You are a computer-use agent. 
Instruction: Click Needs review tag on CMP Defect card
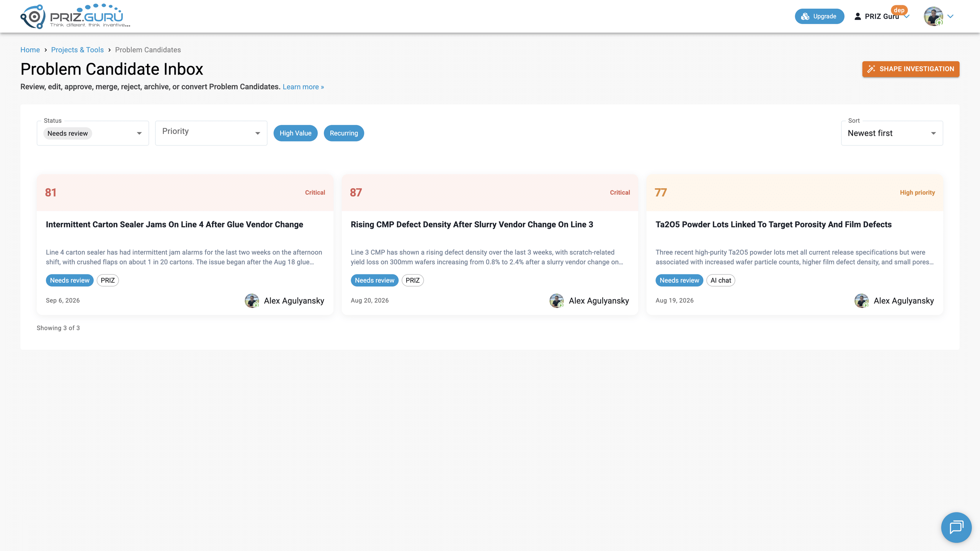374,280
